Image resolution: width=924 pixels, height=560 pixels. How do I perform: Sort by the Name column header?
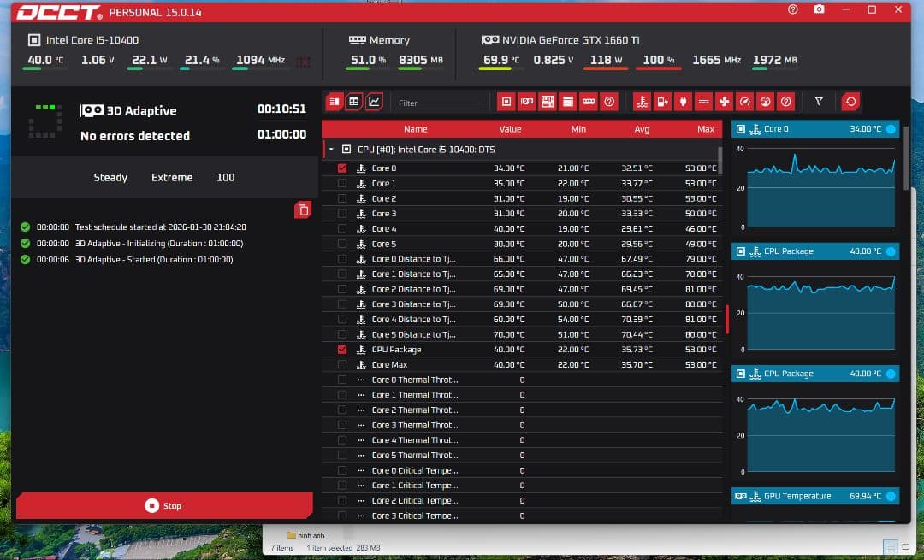[x=415, y=129]
